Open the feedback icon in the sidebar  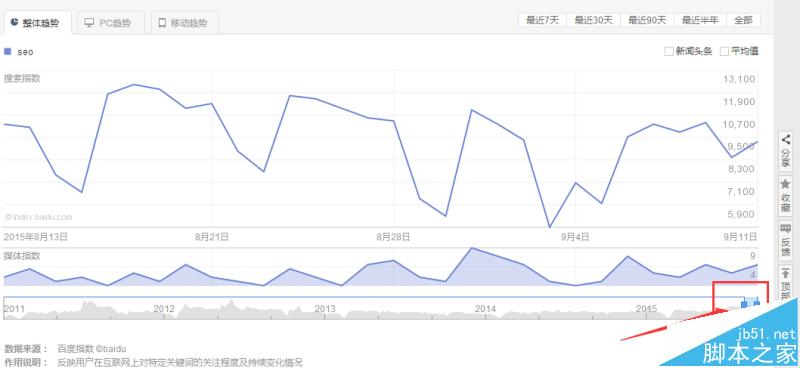click(786, 229)
